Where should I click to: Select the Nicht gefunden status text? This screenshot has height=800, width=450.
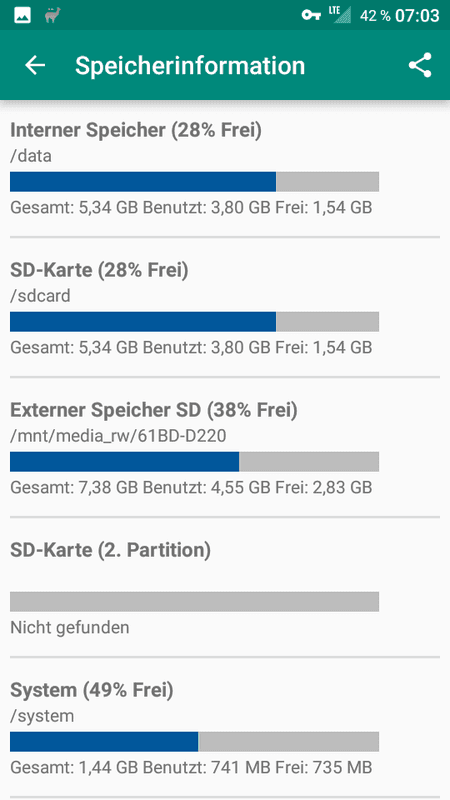[x=69, y=628]
